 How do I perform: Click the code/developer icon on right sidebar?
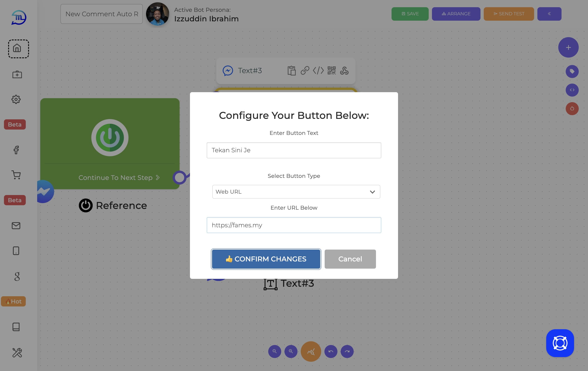[572, 90]
